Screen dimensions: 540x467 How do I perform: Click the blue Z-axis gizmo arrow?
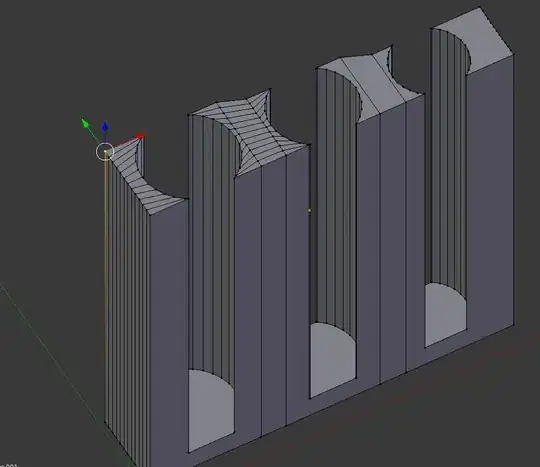pyautogui.click(x=105, y=126)
